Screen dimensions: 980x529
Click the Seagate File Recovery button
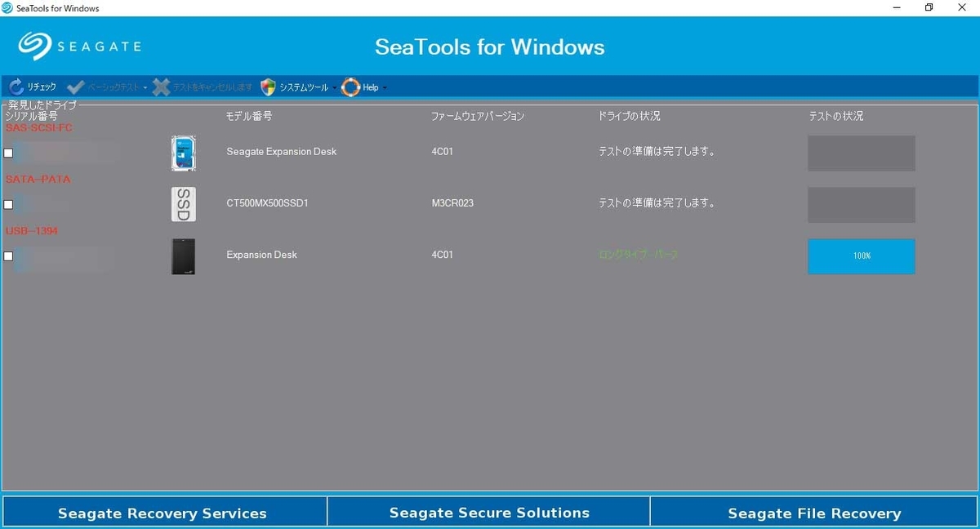814,513
